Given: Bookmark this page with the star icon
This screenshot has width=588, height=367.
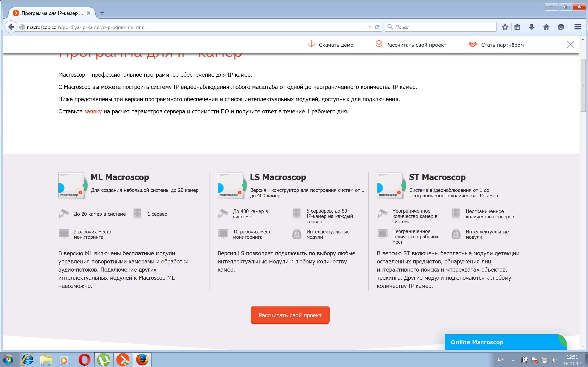Looking at the screenshot, I should tap(505, 27).
